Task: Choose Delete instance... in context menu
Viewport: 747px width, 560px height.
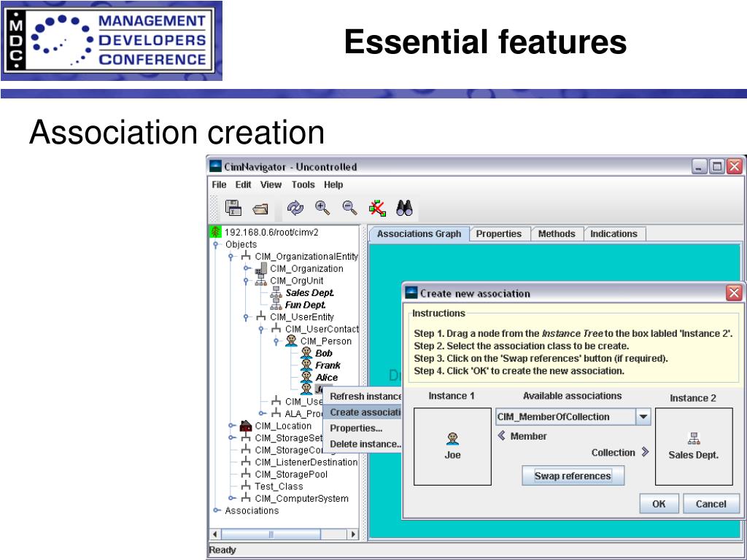Action: tap(363, 444)
